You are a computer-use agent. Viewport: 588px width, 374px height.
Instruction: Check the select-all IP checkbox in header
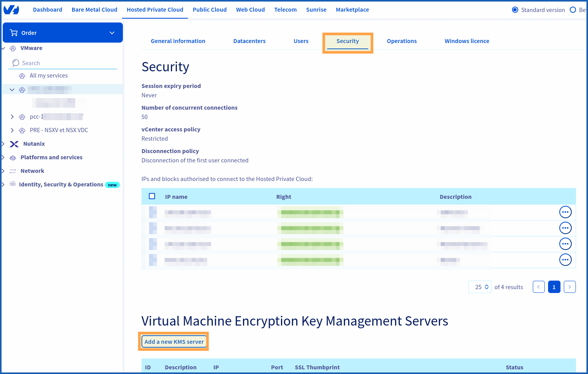pos(152,196)
